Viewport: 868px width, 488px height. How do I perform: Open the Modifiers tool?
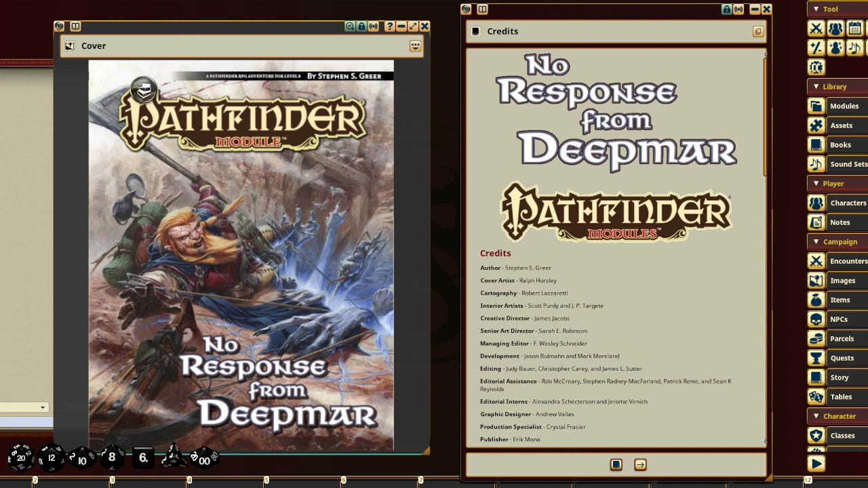pos(816,47)
